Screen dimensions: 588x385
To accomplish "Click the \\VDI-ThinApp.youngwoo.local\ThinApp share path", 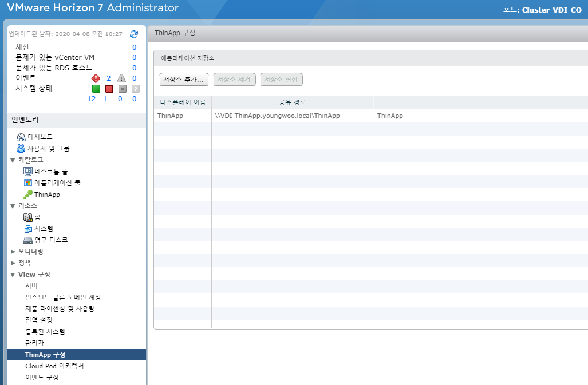I will [277, 116].
